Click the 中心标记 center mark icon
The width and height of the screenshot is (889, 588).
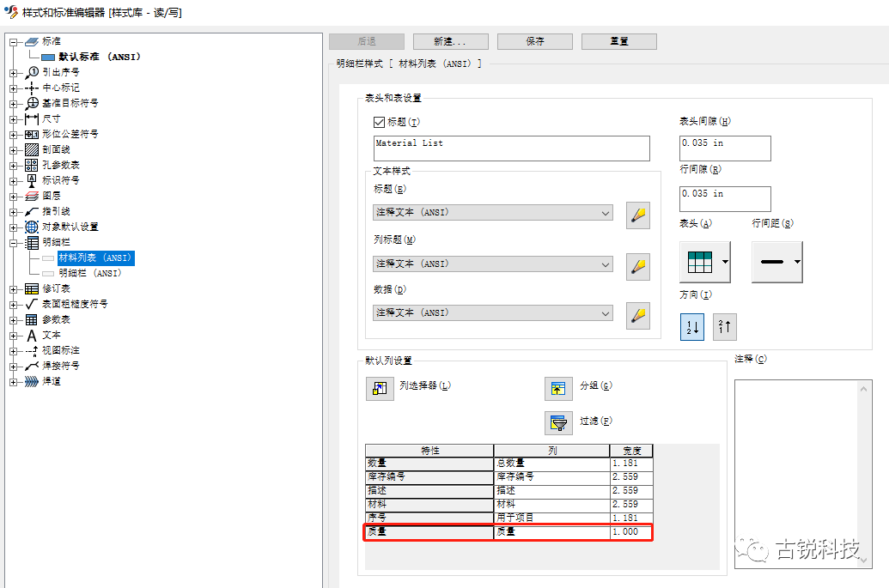click(x=32, y=88)
